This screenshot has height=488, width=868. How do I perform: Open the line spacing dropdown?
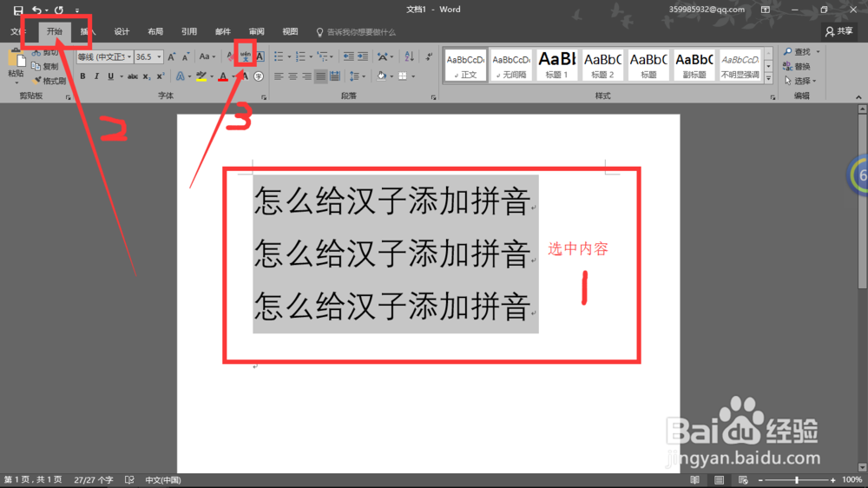coord(357,76)
